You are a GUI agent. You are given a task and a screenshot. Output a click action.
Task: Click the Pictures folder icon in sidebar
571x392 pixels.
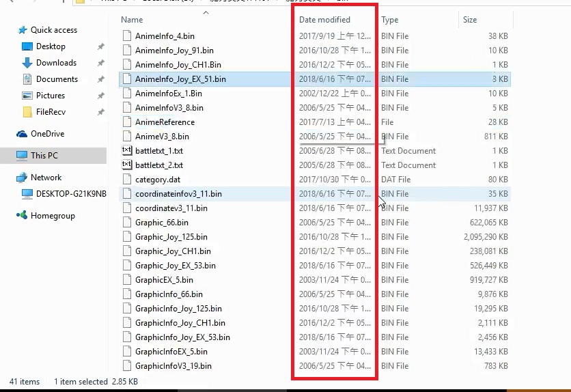point(27,96)
